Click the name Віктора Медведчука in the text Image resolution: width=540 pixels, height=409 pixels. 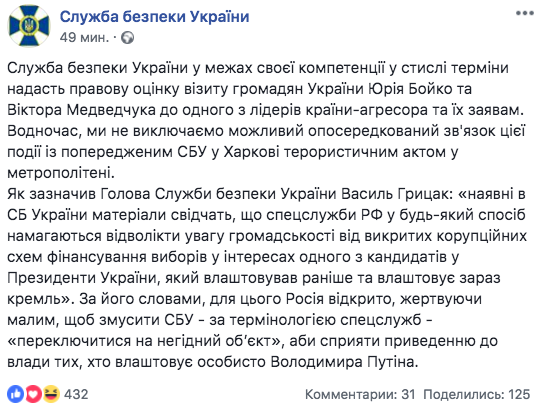[81, 110]
